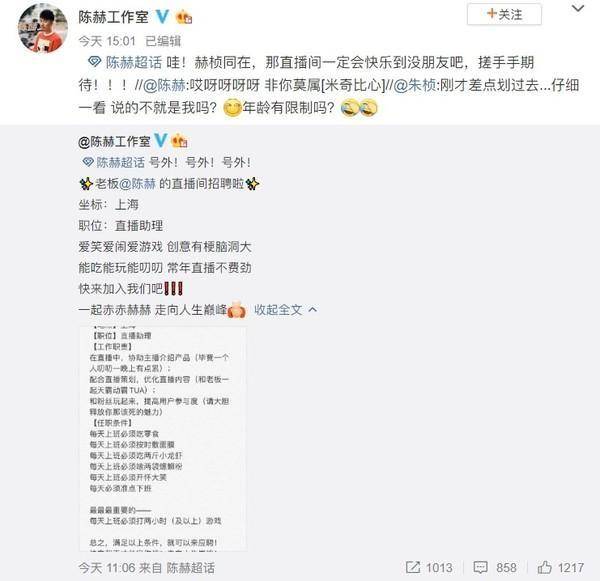This screenshot has height=581, width=600.
Task: Click the repost share icon
Action: [x=413, y=567]
